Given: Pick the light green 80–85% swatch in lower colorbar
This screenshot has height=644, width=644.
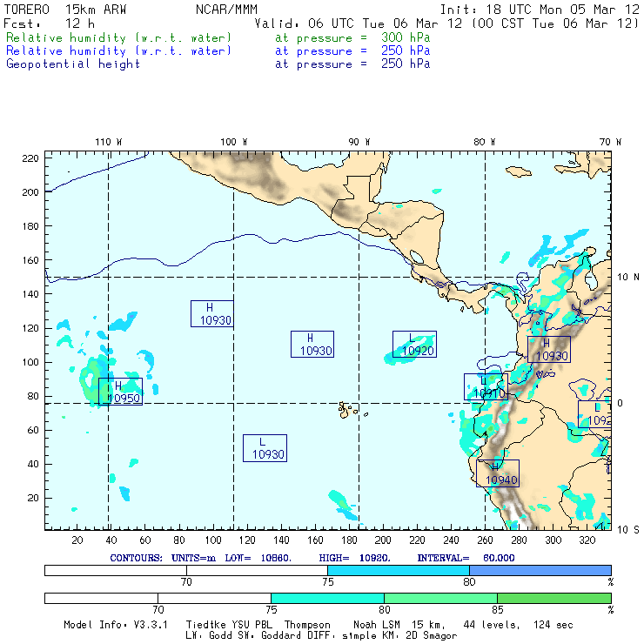Looking at the screenshot, I should (440, 598).
